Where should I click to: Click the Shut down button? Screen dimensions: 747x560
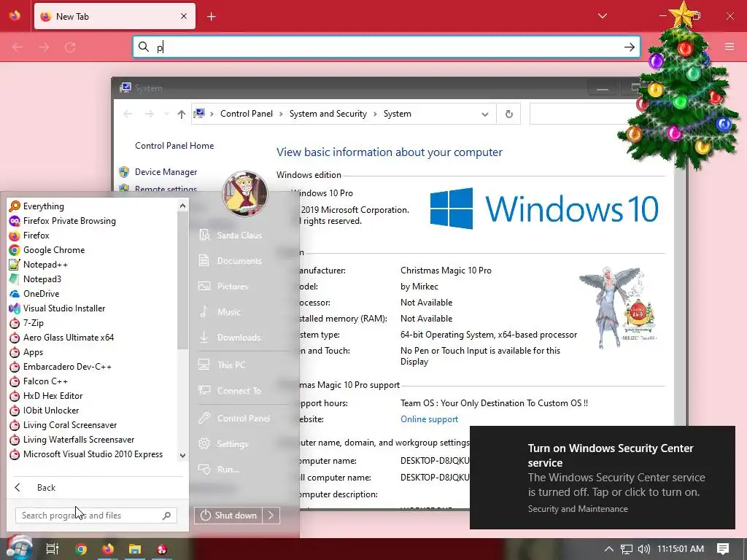pyautogui.click(x=228, y=516)
